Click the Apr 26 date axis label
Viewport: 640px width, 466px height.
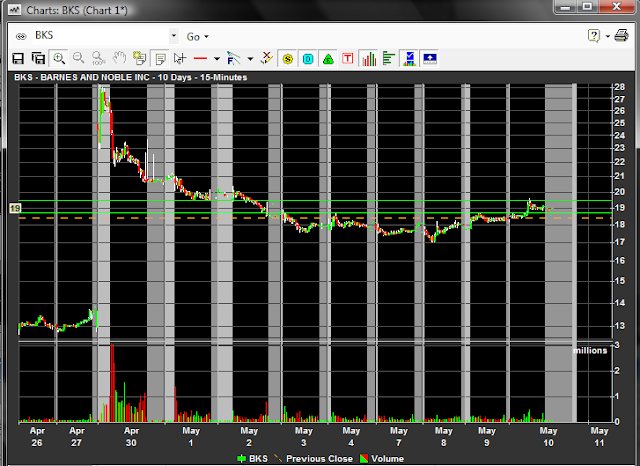(37, 437)
